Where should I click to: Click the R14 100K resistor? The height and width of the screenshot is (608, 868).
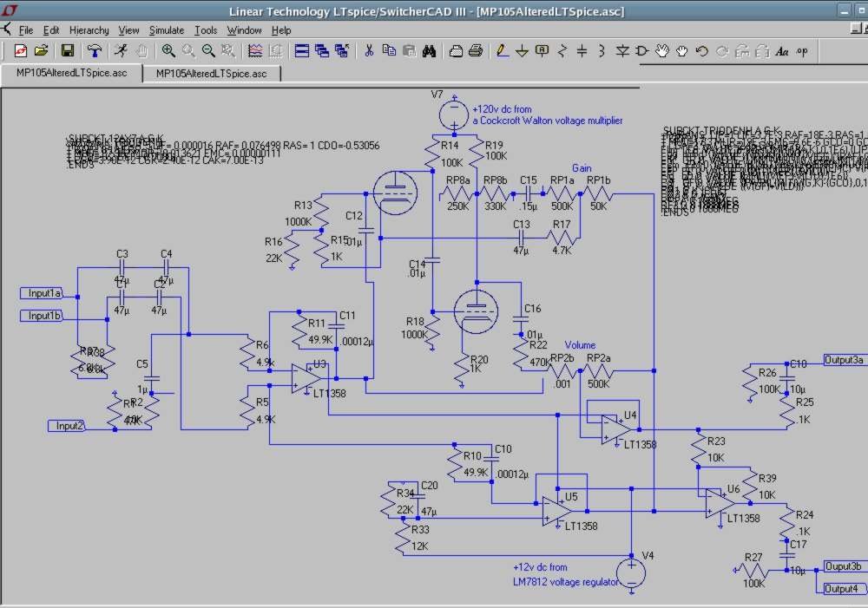(433, 154)
